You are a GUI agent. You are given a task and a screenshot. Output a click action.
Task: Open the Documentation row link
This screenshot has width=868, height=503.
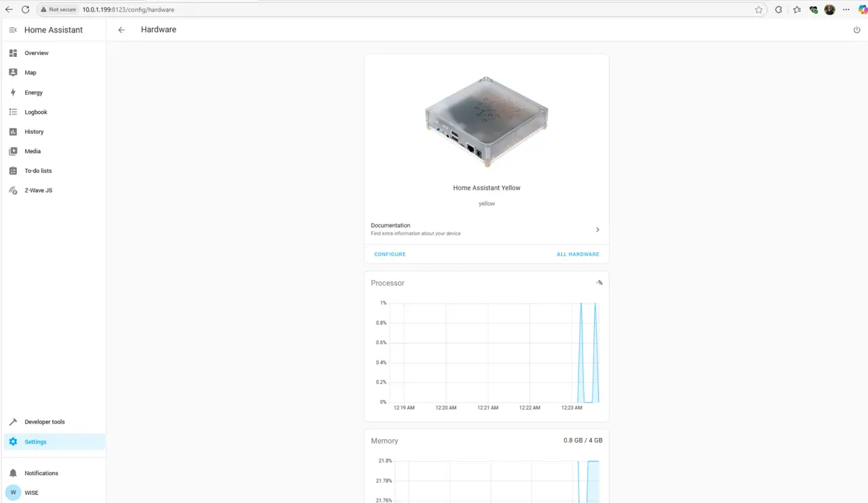[x=487, y=229]
